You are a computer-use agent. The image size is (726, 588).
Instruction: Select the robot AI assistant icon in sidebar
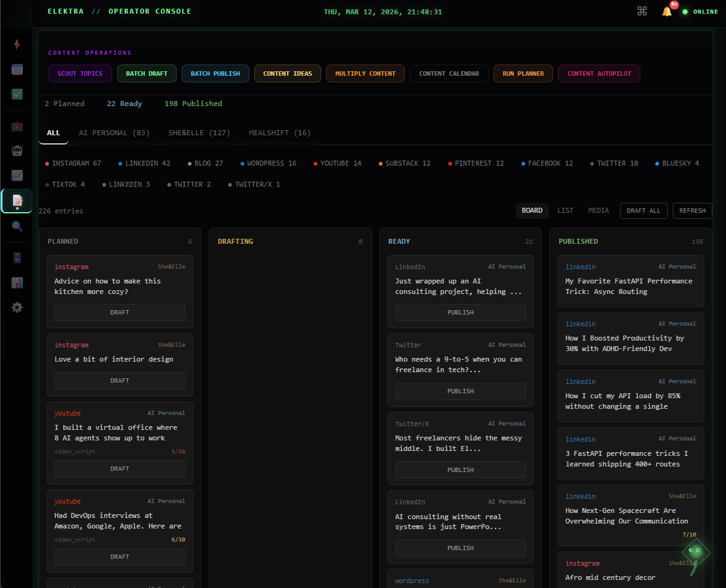[17, 150]
